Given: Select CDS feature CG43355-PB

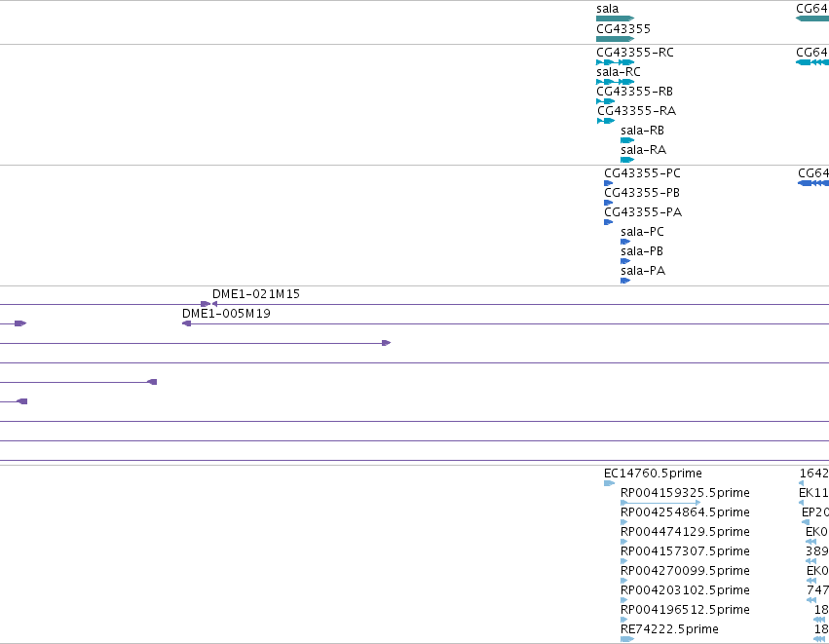Looking at the screenshot, I should point(642,193).
